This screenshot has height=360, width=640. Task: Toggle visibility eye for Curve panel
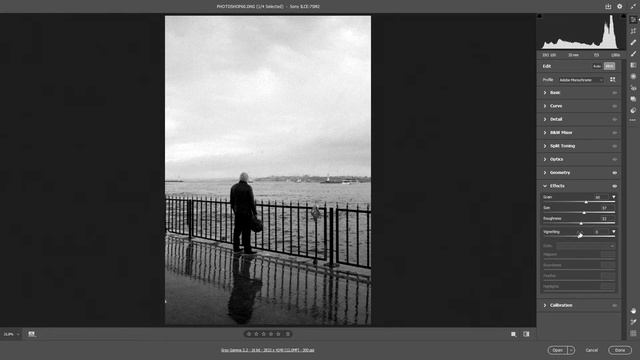pos(615,106)
